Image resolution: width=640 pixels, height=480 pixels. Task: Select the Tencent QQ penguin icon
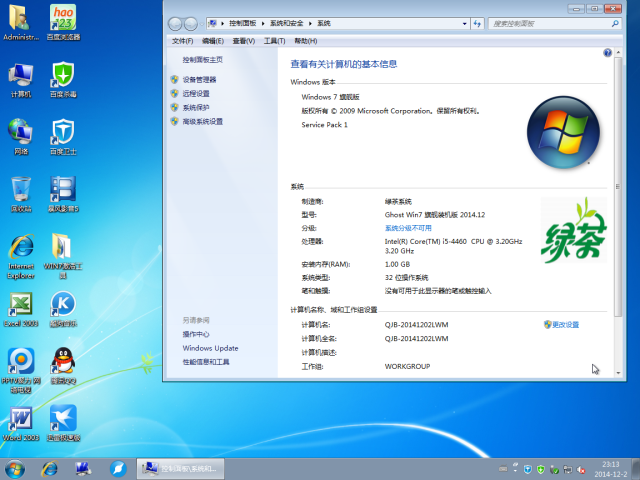(x=63, y=366)
